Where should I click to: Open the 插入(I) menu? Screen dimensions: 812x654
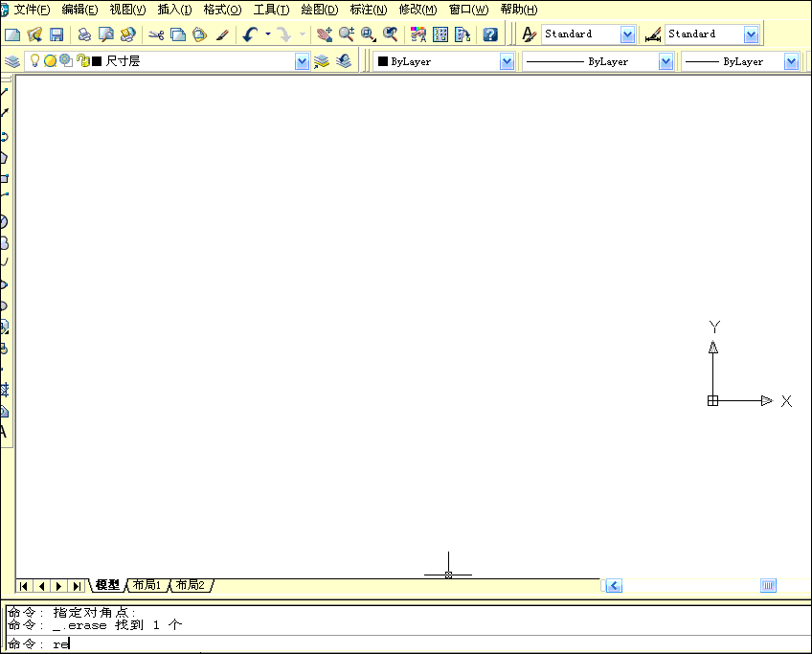click(174, 10)
